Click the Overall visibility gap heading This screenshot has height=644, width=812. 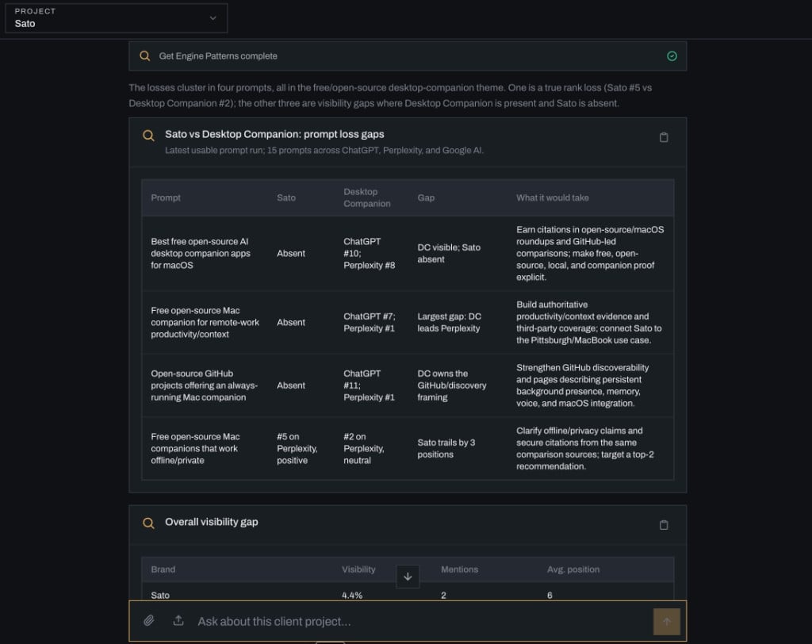click(x=211, y=522)
